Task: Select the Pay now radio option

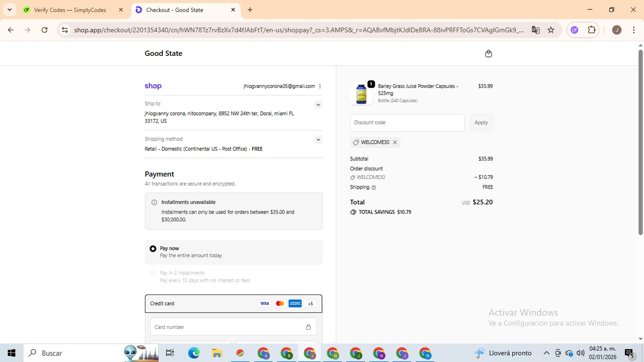Action: tap(153, 249)
